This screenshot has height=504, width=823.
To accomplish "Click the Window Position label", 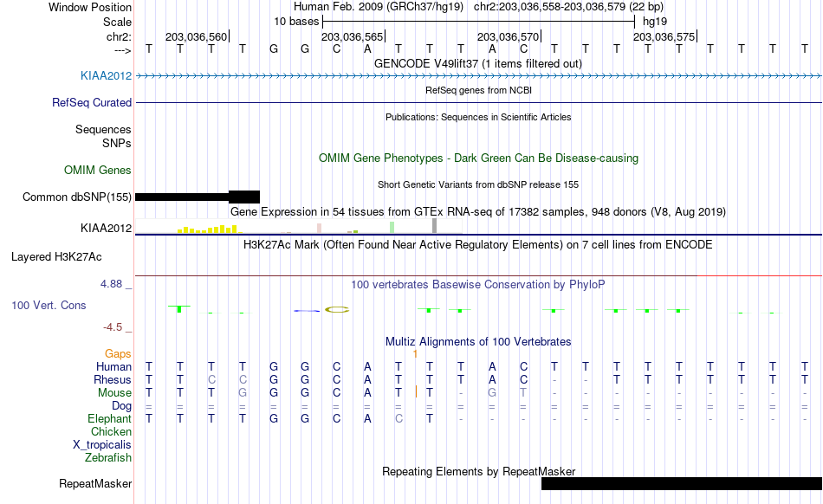I will pos(90,7).
